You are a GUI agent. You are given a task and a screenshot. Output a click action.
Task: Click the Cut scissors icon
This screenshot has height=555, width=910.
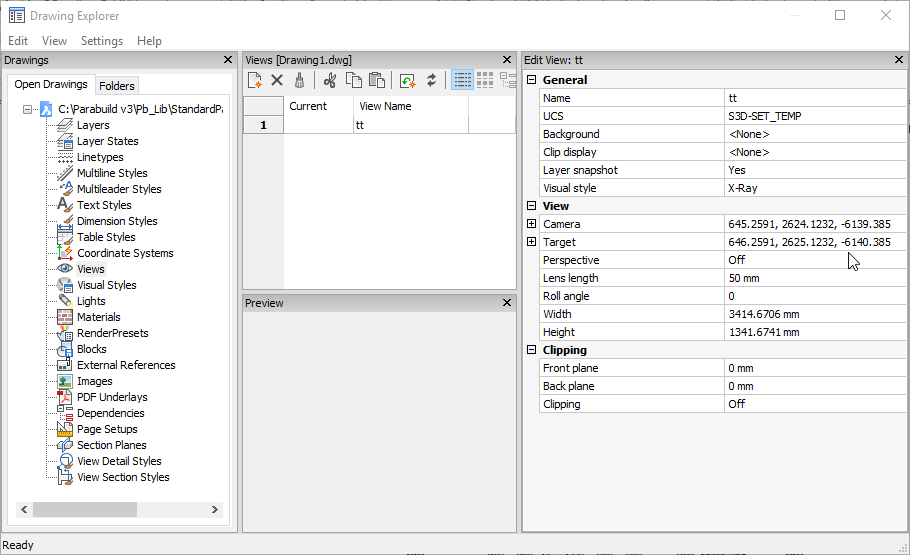point(330,80)
